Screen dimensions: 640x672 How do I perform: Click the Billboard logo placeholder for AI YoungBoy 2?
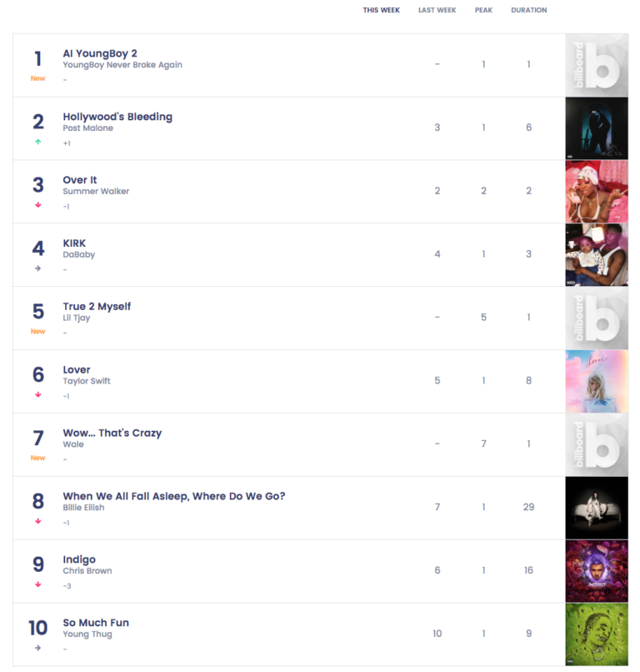(x=598, y=65)
